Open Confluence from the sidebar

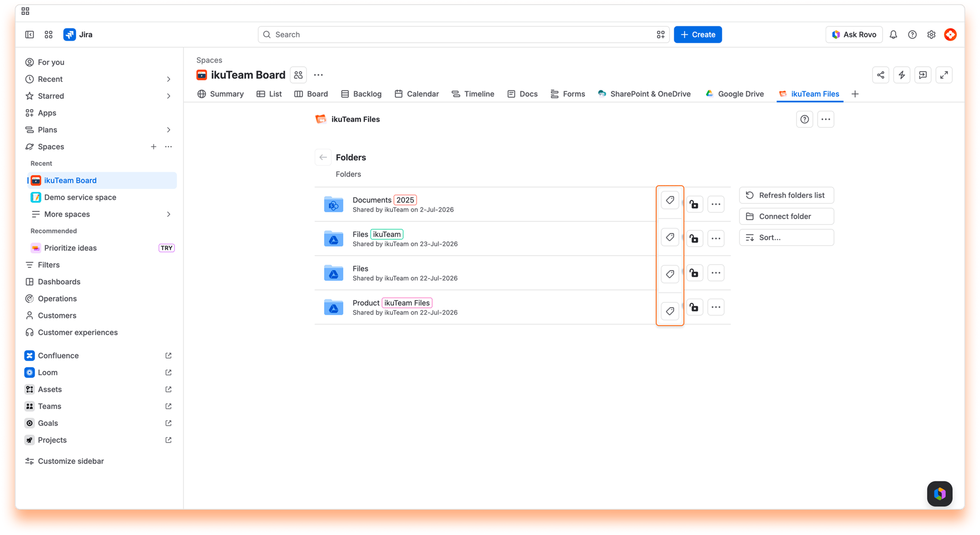coord(98,356)
